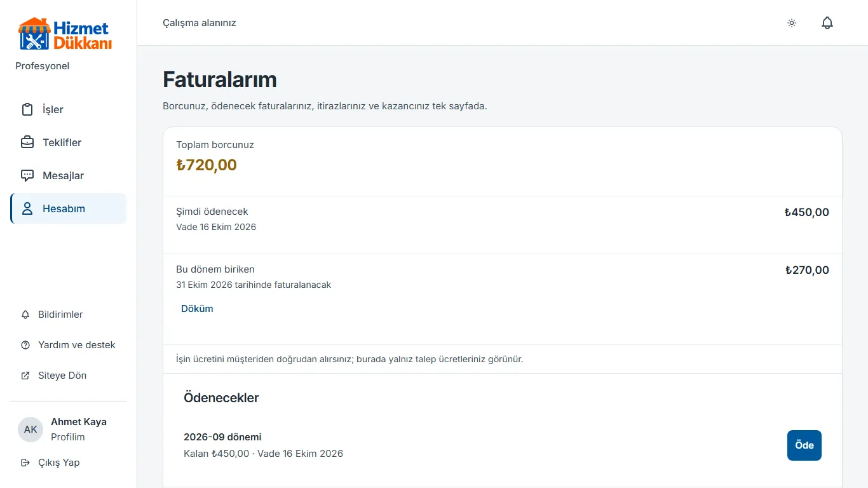
Task: Click "31 Ekim 2026 tarihinde faturalanacak" text
Action: [254, 285]
